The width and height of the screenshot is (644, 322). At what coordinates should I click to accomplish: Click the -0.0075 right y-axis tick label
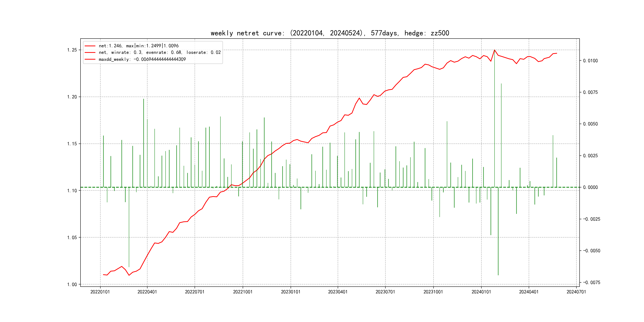coord(591,282)
